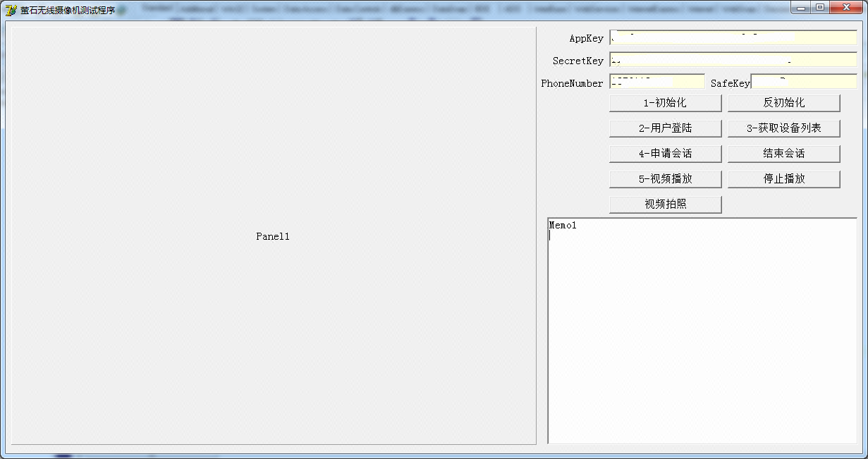Screen dimensions: 868x459
Task: Click the 反初始化 button
Action: [x=783, y=103]
